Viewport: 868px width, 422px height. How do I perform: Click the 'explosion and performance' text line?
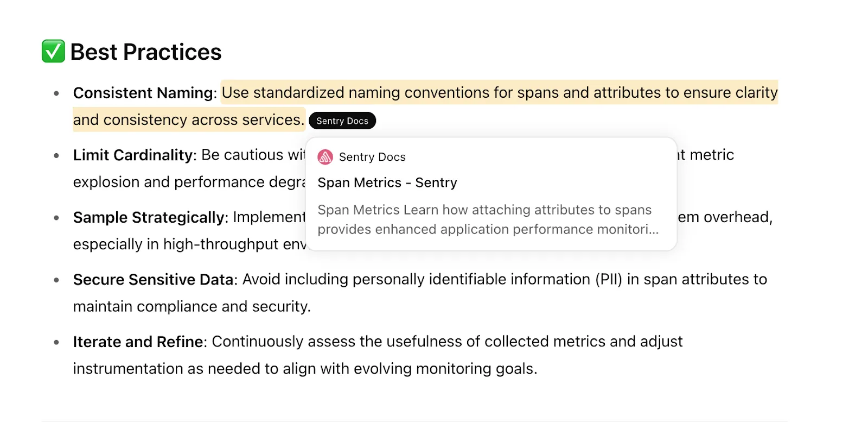189,182
